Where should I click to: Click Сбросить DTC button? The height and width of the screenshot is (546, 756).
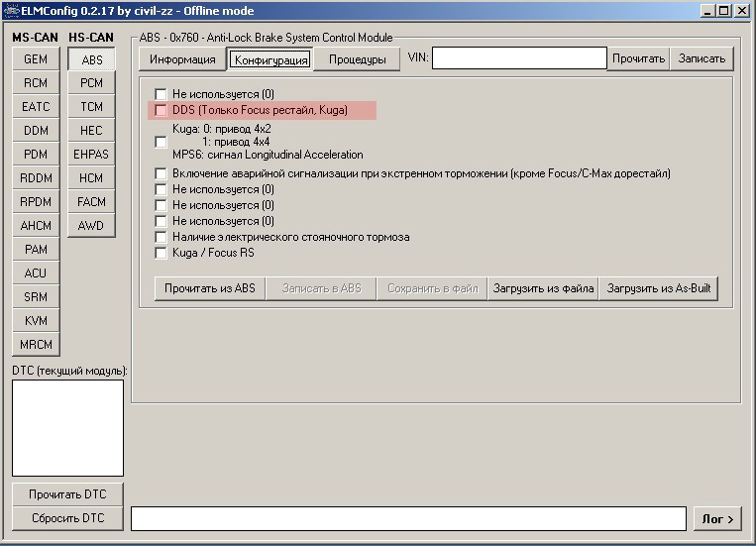click(67, 518)
